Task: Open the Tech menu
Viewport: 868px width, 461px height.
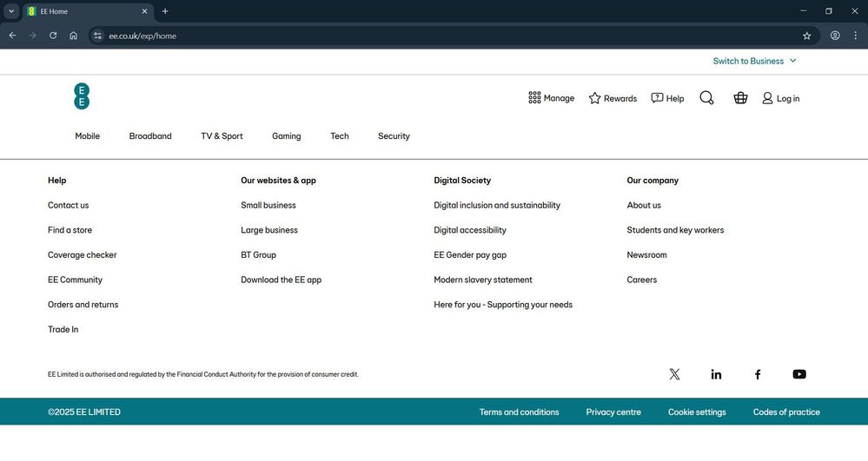Action: [340, 136]
